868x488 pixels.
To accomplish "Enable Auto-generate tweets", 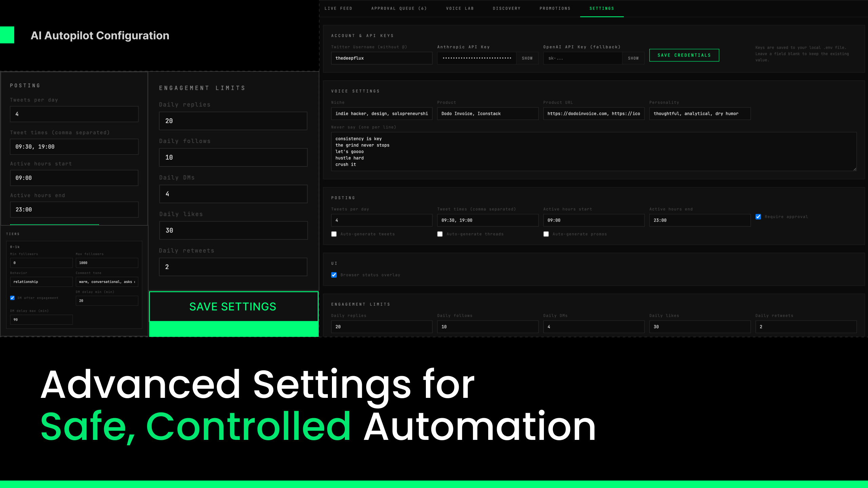I will 334,234.
